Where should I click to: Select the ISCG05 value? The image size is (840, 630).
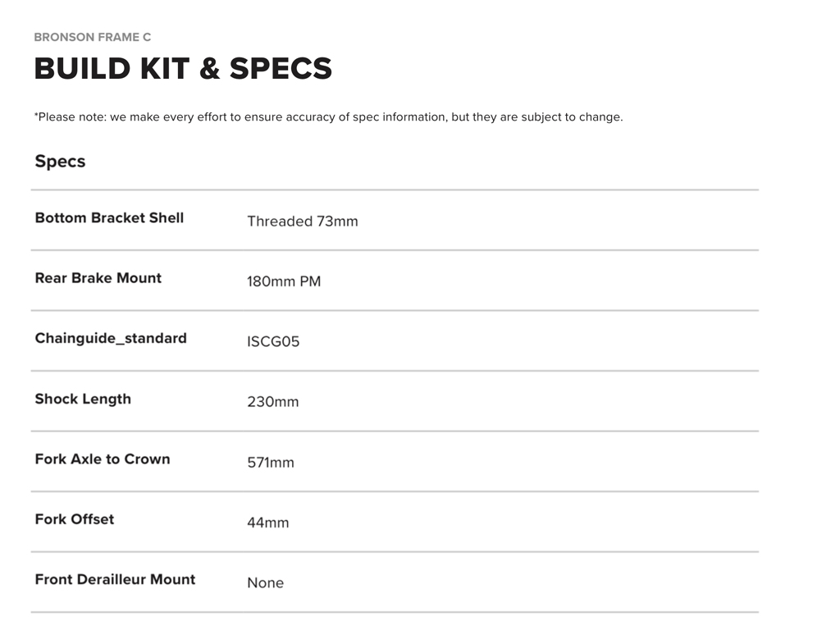(273, 342)
